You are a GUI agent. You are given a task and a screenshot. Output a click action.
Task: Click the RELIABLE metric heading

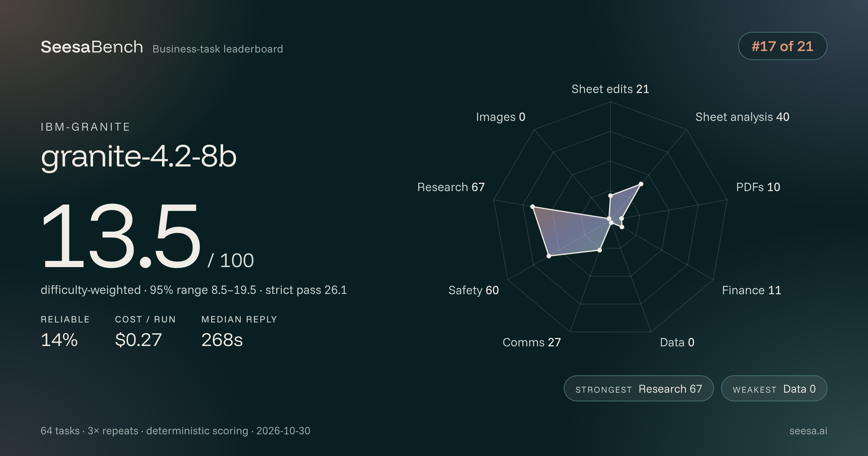point(65,320)
